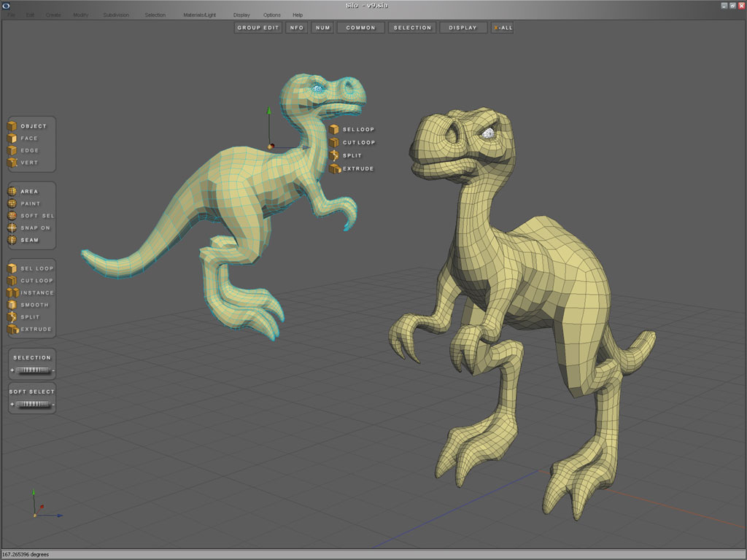Click the INSTANCE tool icon

12,293
